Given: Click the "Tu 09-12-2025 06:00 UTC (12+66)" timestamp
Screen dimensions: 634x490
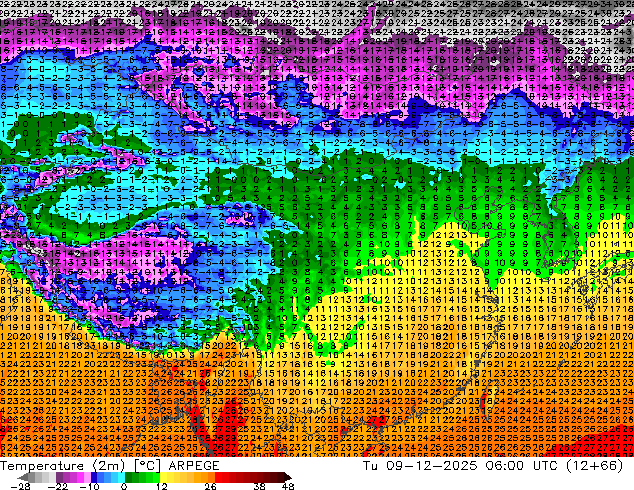Looking at the screenshot, I should pyautogui.click(x=493, y=466).
